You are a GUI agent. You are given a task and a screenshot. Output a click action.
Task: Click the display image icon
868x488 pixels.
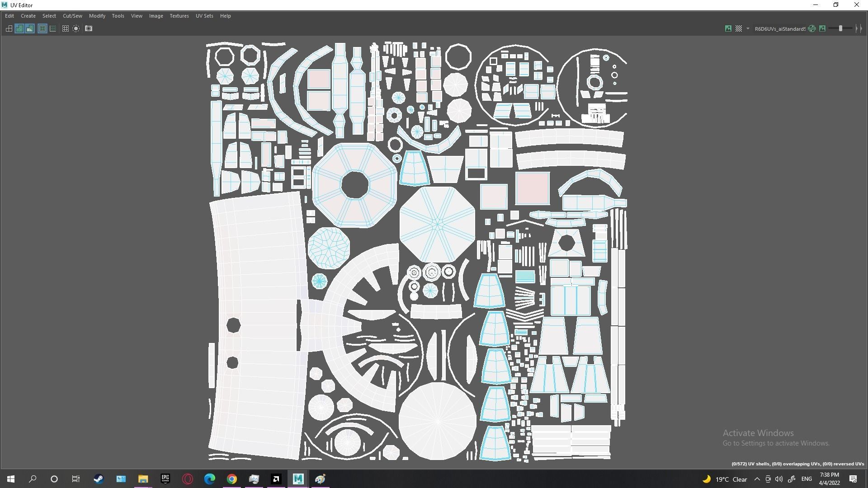tap(728, 28)
